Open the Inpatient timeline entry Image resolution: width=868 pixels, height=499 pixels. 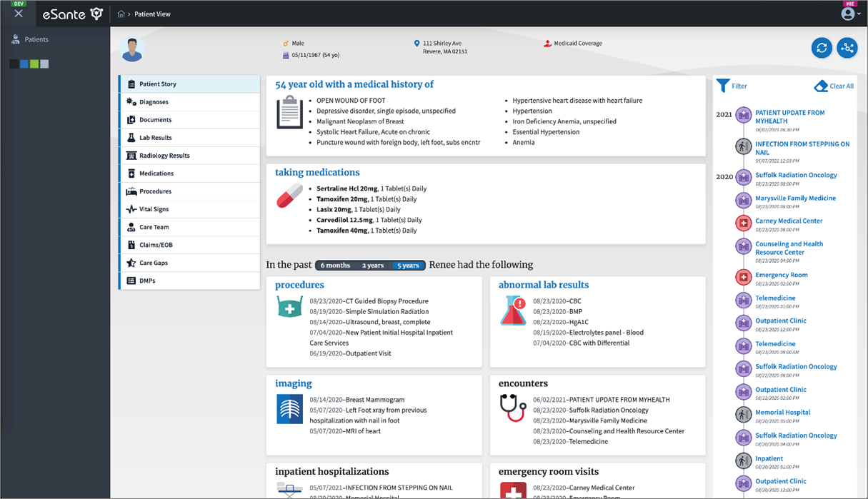pyautogui.click(x=769, y=458)
